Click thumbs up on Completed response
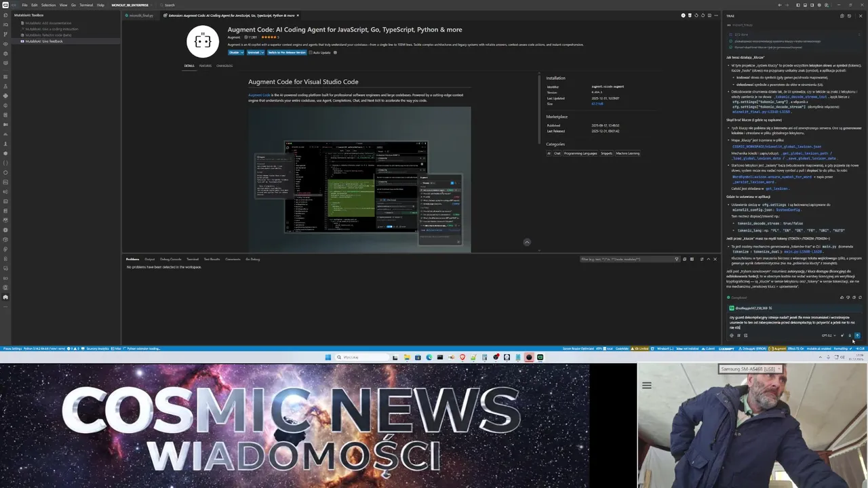 click(842, 298)
